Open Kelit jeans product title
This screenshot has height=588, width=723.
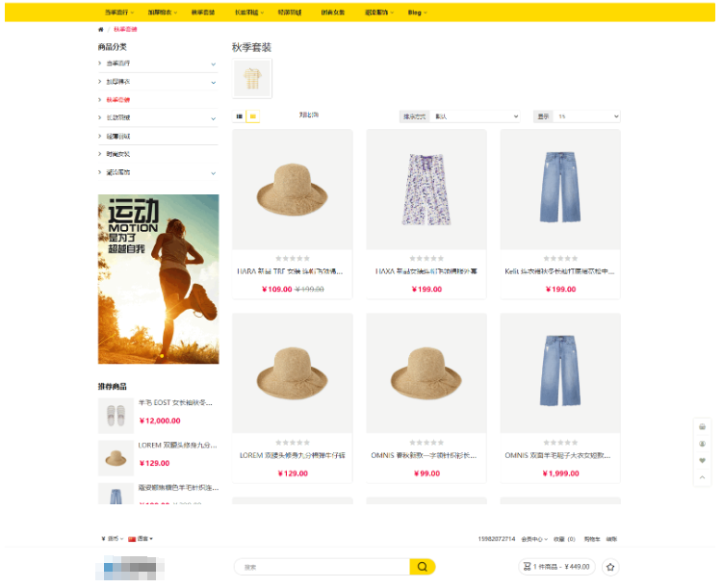point(559,271)
